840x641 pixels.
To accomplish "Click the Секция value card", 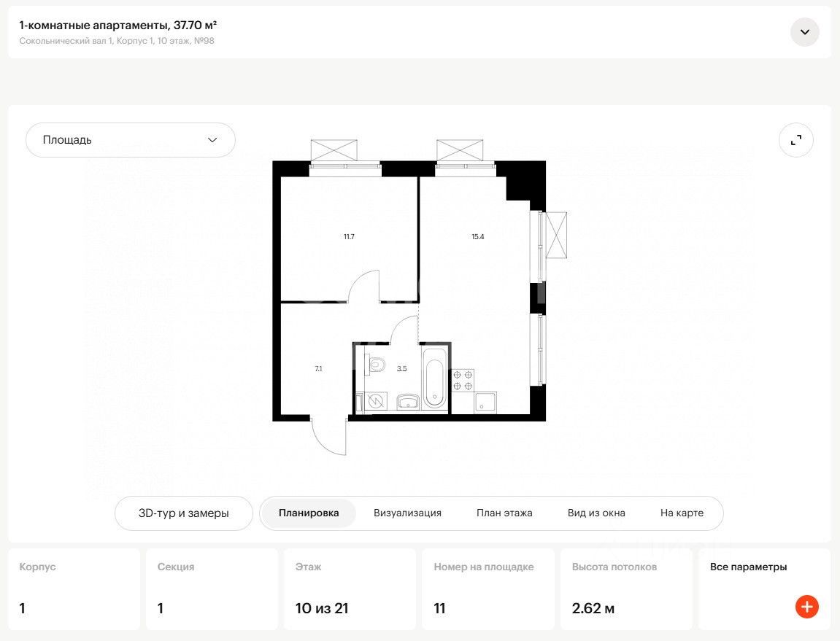I will click(212, 589).
